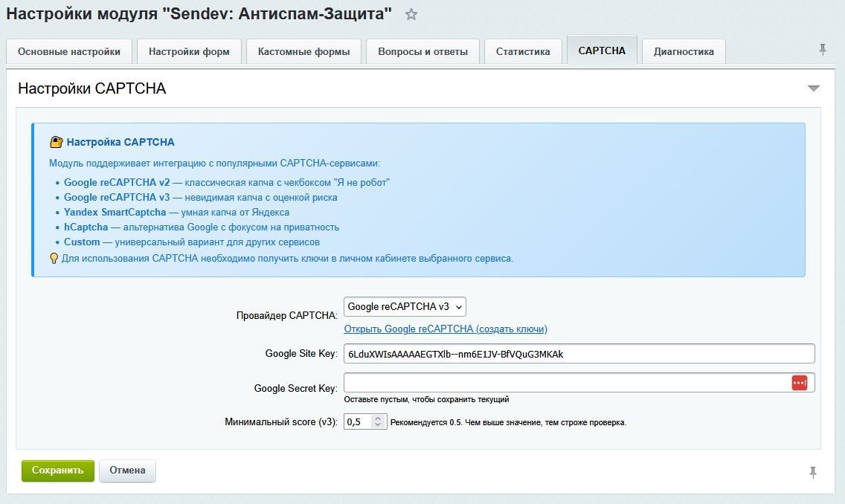Click the empty Google Secret Key field
The height and width of the screenshot is (504, 845).
[521, 382]
